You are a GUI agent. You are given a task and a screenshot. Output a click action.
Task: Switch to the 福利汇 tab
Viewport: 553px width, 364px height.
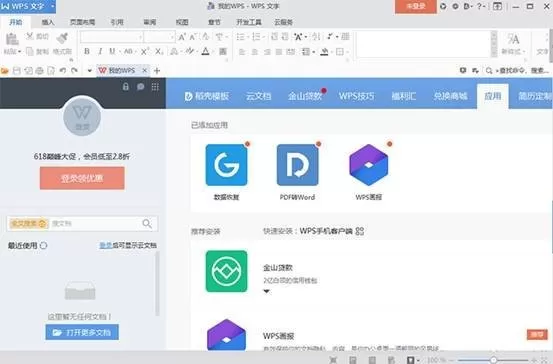(403, 96)
